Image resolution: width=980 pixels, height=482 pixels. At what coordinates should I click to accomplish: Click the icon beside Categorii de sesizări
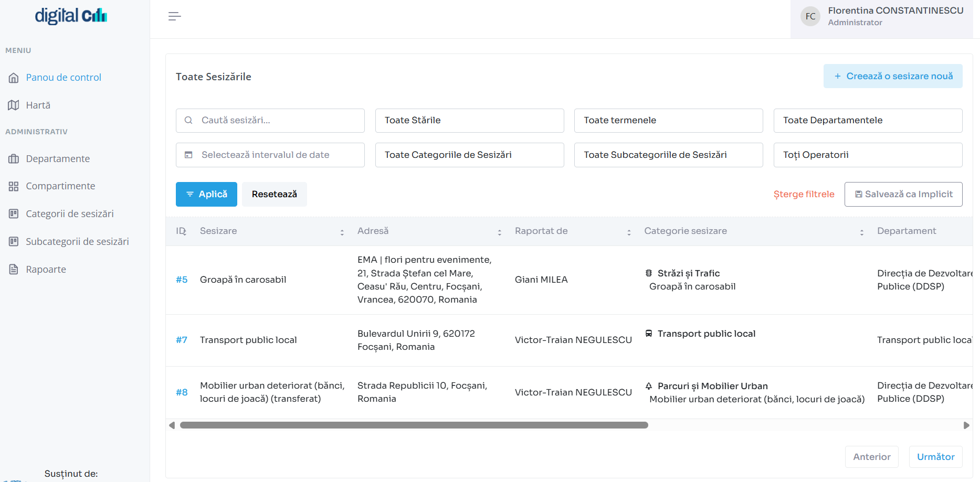(14, 214)
